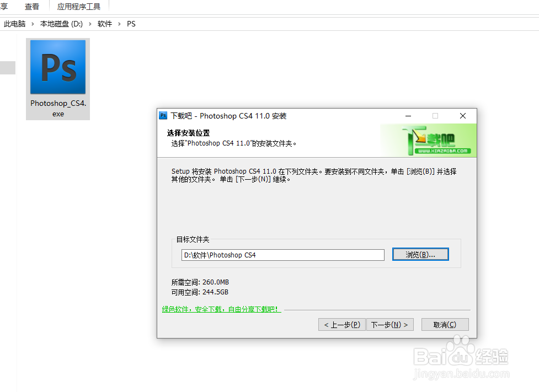Screen dimensions: 539x392
Task: Click the 浏览(B)... browse button
Action: 420,254
